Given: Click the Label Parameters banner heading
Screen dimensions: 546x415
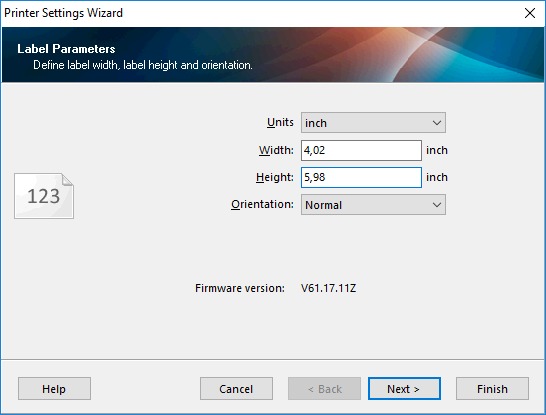Looking at the screenshot, I should click(66, 49).
